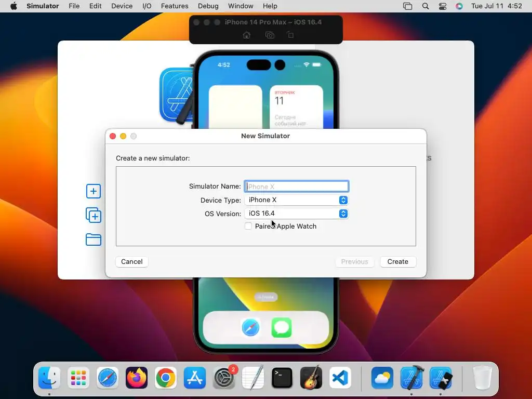Image resolution: width=532 pixels, height=399 pixels.
Task: Open Safari in the iPhone simulator dock
Action: (251, 328)
